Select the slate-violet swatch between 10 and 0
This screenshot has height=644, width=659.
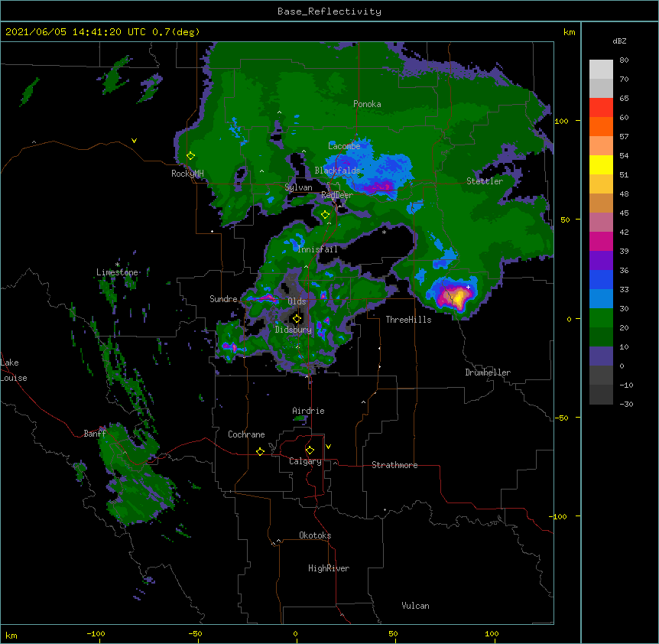coord(601,356)
